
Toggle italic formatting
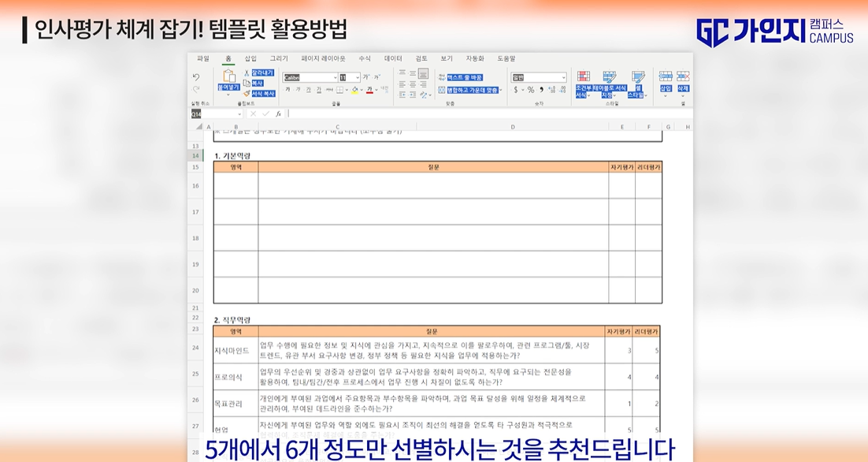pyautogui.click(x=296, y=90)
